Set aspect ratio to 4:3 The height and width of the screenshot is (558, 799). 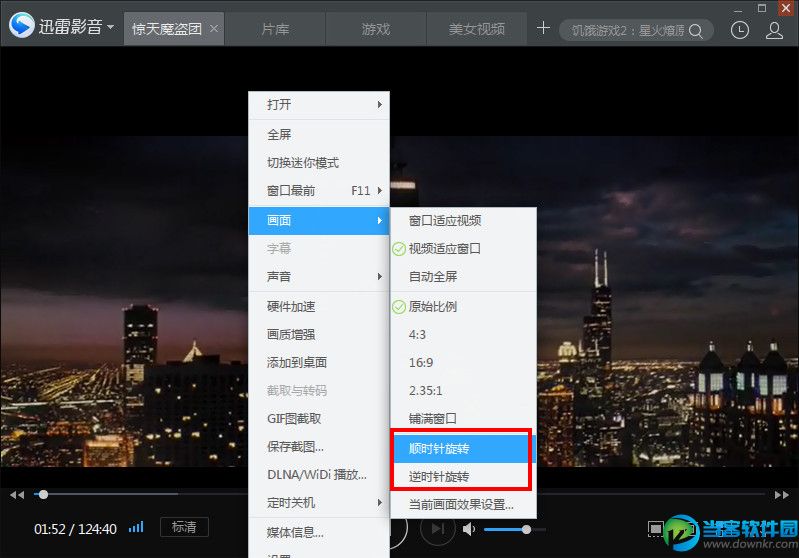[463, 334]
